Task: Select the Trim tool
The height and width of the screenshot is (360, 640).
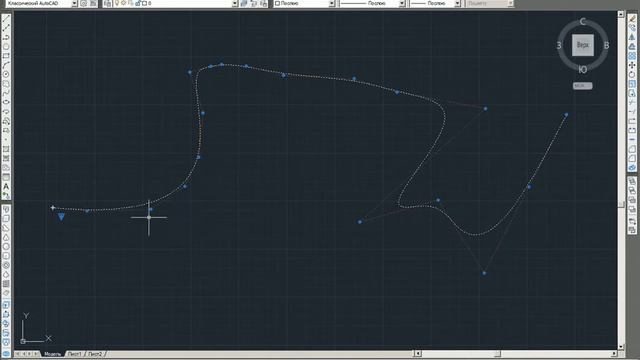Action: [632, 102]
